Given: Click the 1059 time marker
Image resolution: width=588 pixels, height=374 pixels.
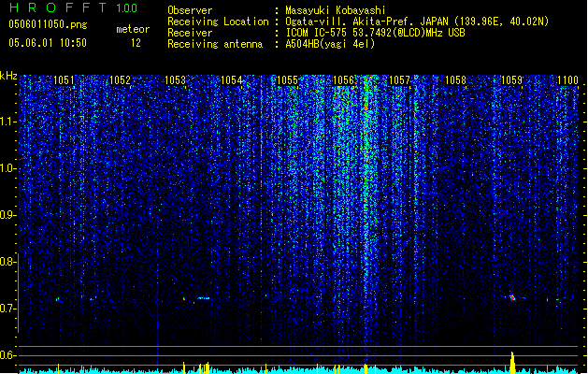Looking at the screenshot, I should pyautogui.click(x=511, y=80).
